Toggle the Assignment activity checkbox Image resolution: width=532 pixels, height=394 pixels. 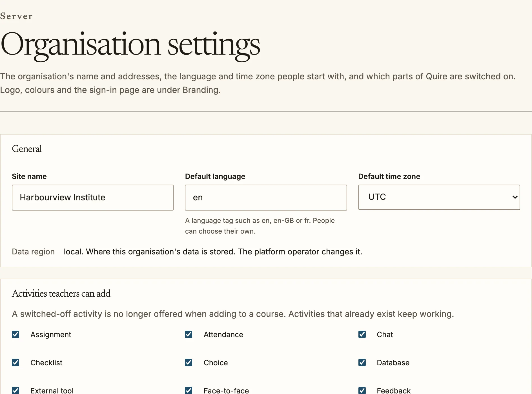pyautogui.click(x=15, y=334)
